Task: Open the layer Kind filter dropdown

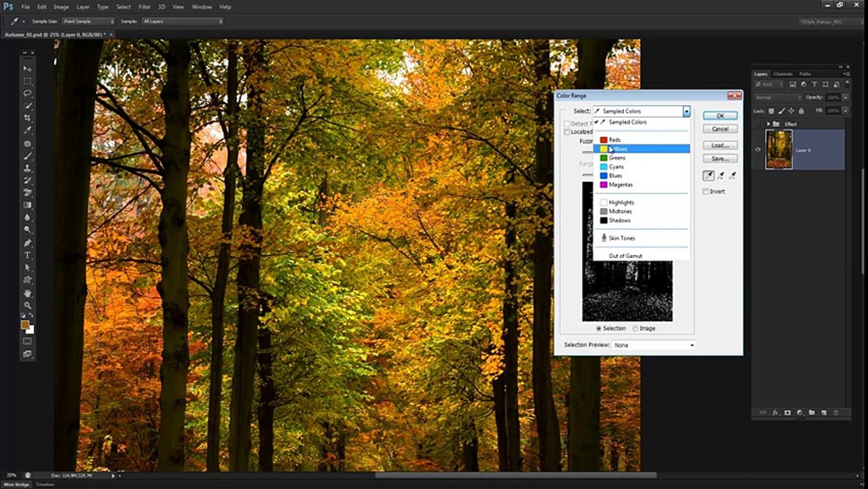Action: 770,84
